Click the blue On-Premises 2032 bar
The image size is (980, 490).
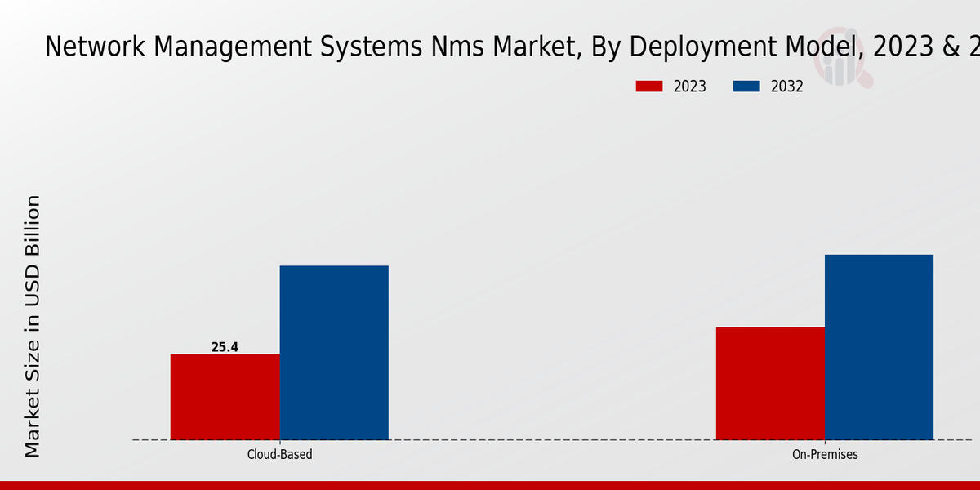[x=879, y=347]
